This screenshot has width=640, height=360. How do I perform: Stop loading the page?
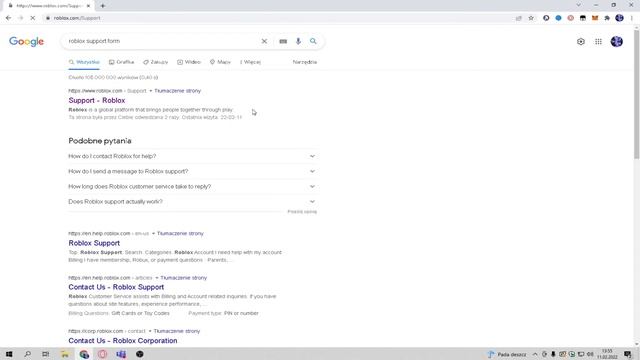33,18
